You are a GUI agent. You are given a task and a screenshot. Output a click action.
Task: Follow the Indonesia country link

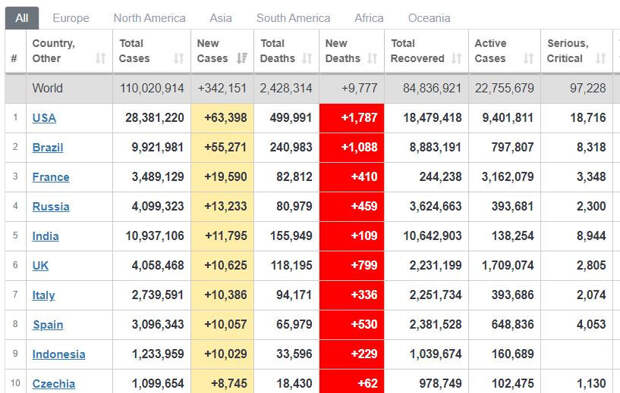click(x=59, y=354)
